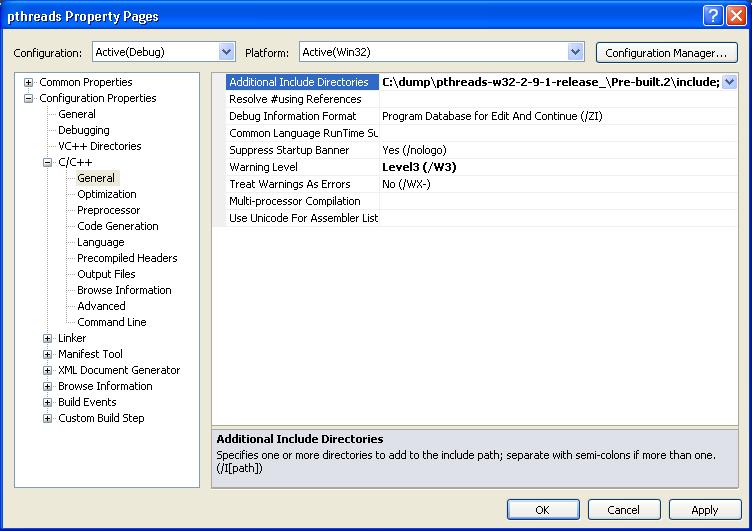This screenshot has width=752, height=531.
Task: Select XML Document Generator tree label
Action: (x=119, y=370)
